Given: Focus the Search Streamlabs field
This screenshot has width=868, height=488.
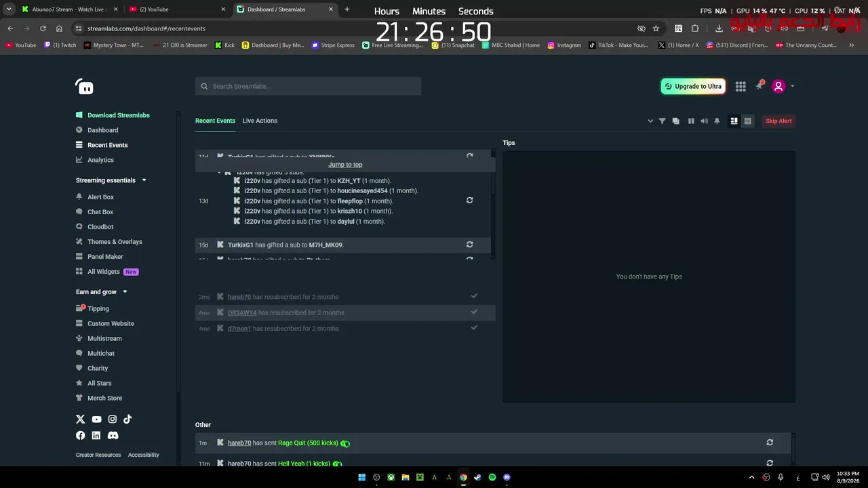Looking at the screenshot, I should click(308, 86).
